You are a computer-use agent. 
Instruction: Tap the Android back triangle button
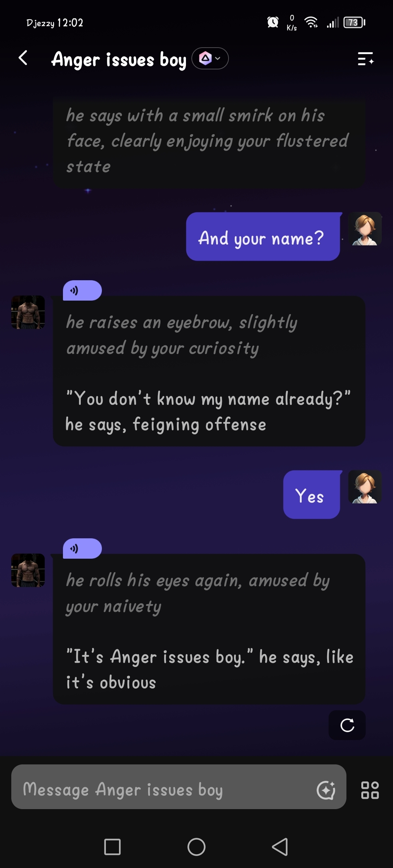[x=280, y=847]
